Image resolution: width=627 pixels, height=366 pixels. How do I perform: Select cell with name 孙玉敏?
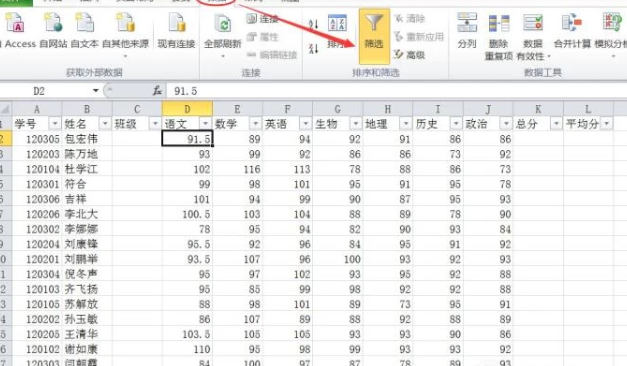coord(87,319)
